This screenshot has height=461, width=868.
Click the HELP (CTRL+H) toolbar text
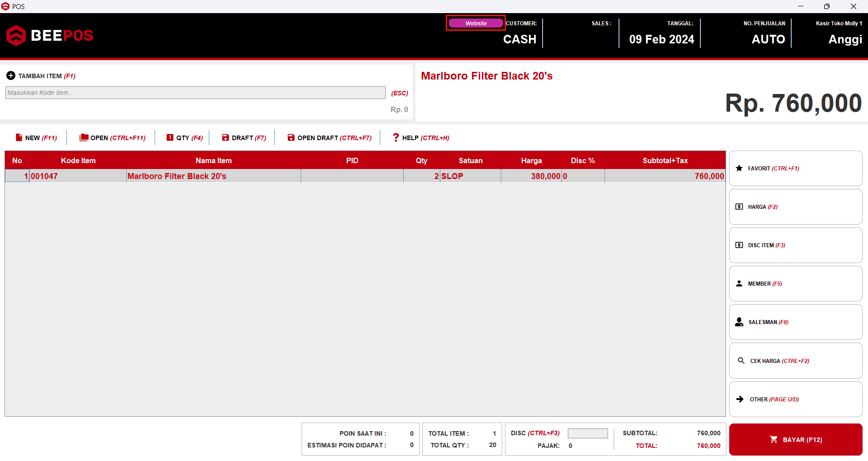(426, 138)
